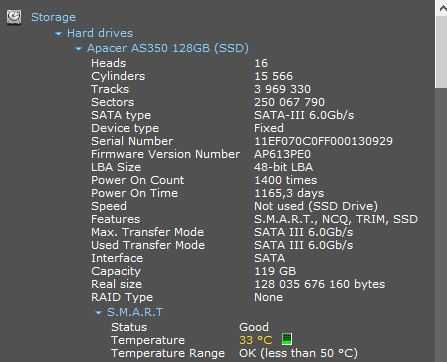Collapse the S.M.A.R.T section arrow
Image resolution: width=447 pixels, height=362 pixels.
(x=98, y=313)
